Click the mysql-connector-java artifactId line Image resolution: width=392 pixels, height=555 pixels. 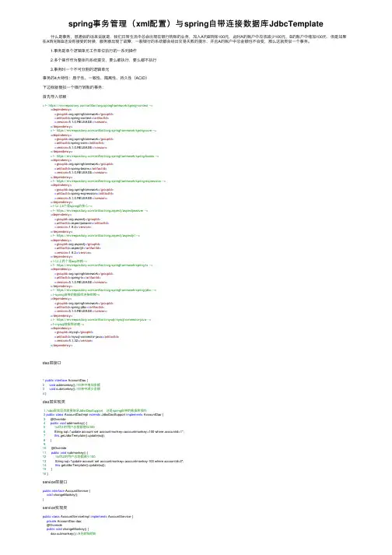pos(86,336)
